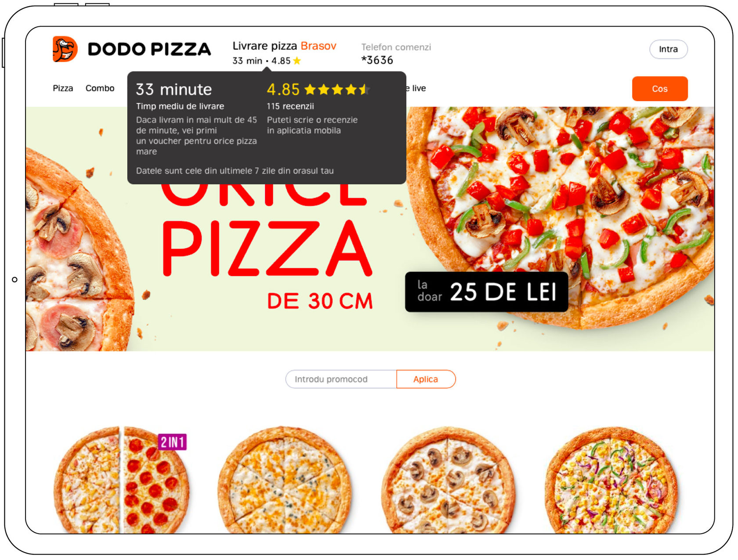Click the 33 min delivery time text

247,61
